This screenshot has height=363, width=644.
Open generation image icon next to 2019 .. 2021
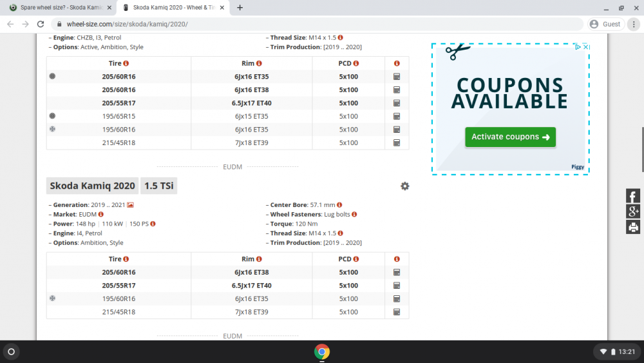click(130, 205)
